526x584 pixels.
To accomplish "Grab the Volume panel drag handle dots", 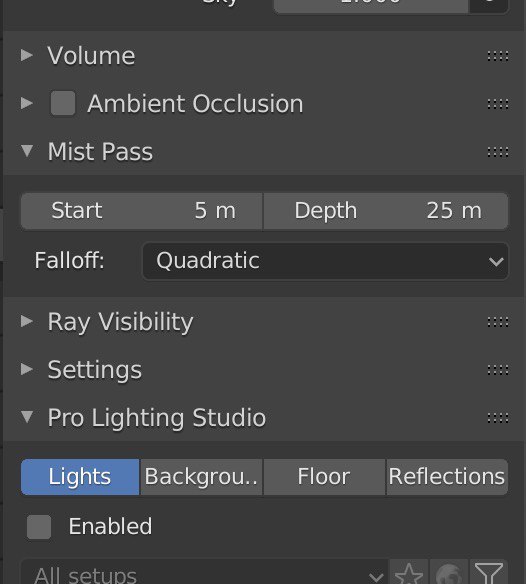I will (x=498, y=56).
